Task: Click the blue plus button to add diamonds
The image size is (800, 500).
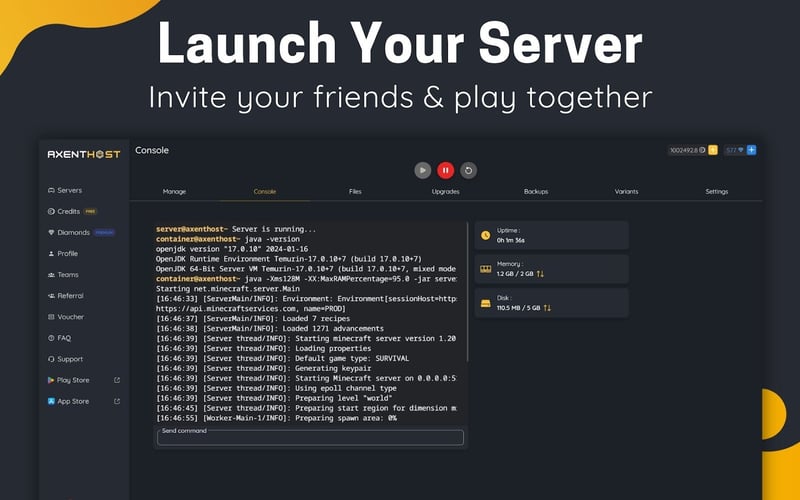Action: tap(752, 150)
